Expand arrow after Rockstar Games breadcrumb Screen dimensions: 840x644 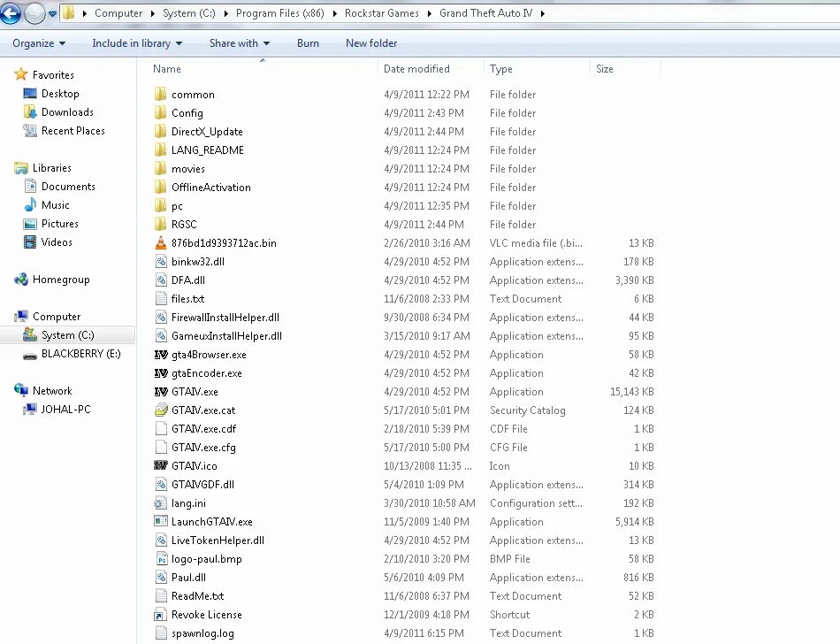(429, 13)
